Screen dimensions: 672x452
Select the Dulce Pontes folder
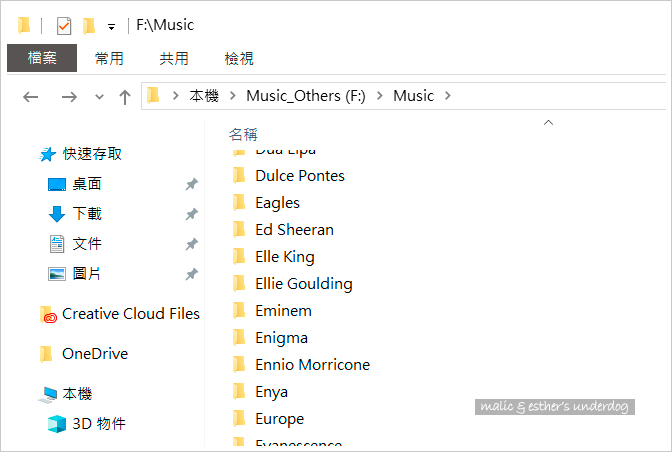point(300,176)
